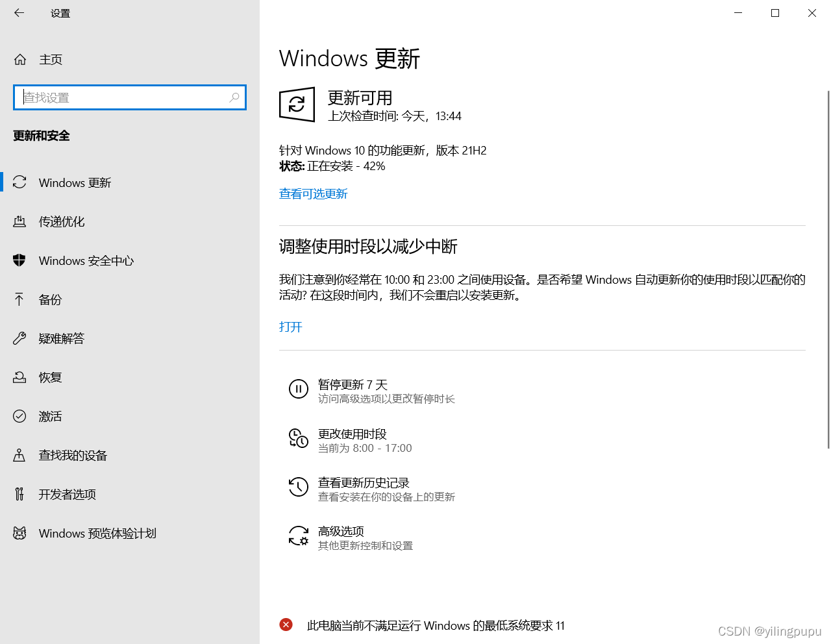The image size is (831, 644).
Task: Click the gear-sync icon for 高级选项
Action: click(x=299, y=536)
